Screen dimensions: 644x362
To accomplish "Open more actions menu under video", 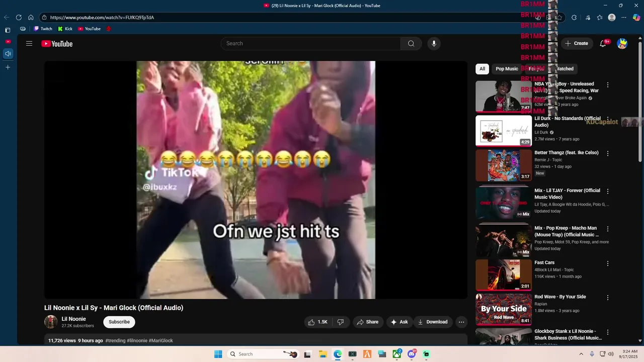I will [461, 322].
